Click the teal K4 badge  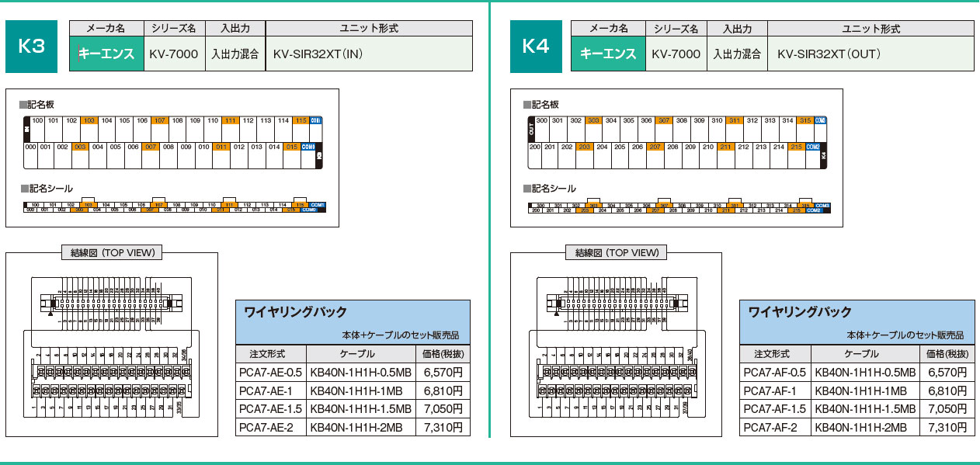[536, 47]
